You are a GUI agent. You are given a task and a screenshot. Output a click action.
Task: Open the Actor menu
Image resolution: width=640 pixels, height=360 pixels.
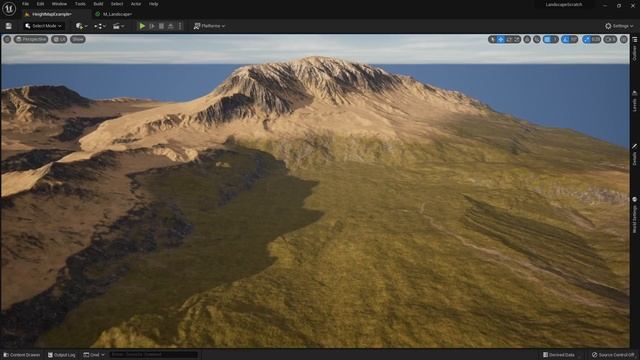point(136,4)
